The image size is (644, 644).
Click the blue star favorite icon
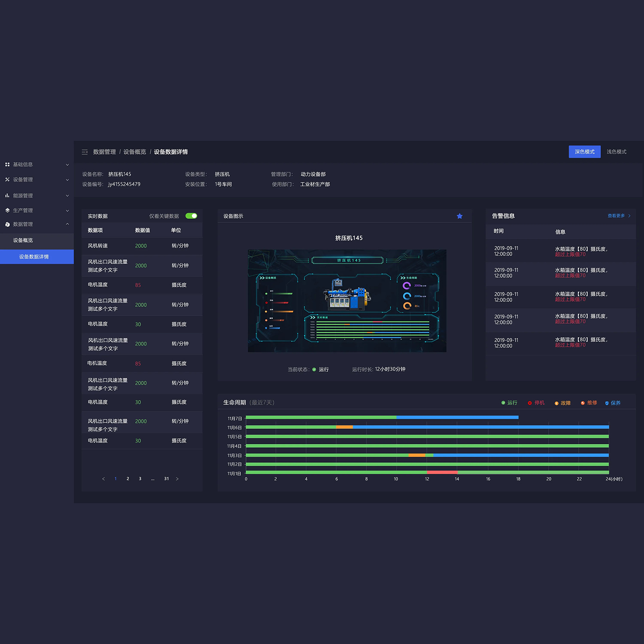click(x=459, y=216)
